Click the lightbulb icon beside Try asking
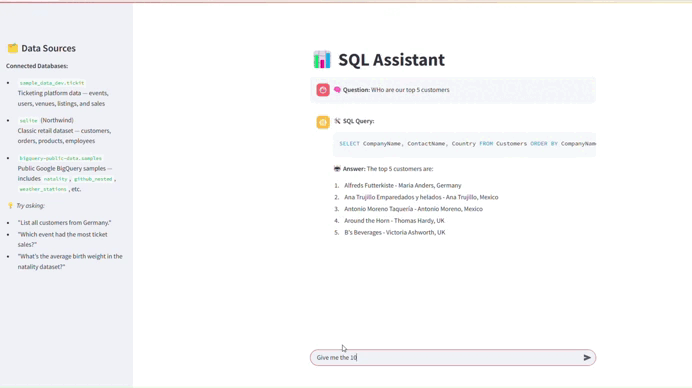Screen dimensions: 692x388 pyautogui.click(x=11, y=206)
